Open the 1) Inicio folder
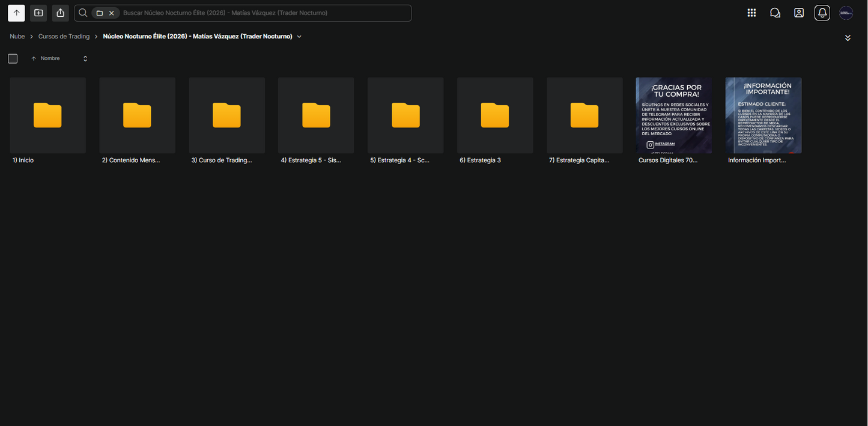Screen dimensions: 868x426 click(x=47, y=115)
